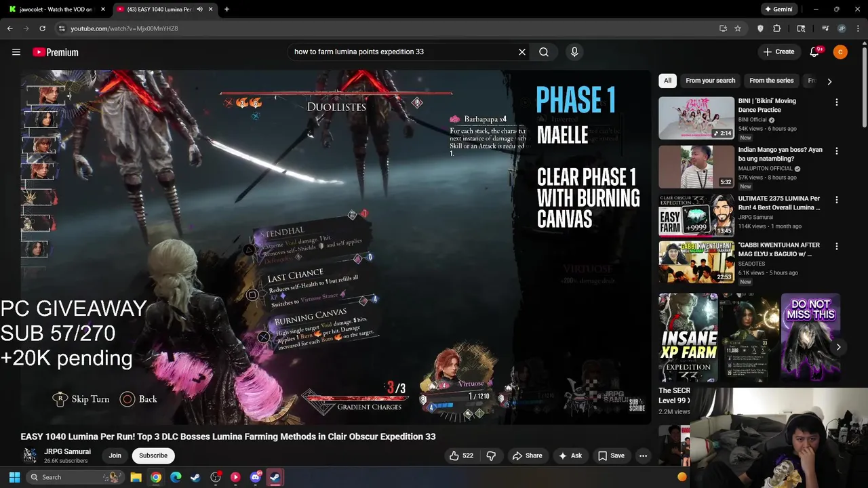Reload the current page

click(42, 28)
